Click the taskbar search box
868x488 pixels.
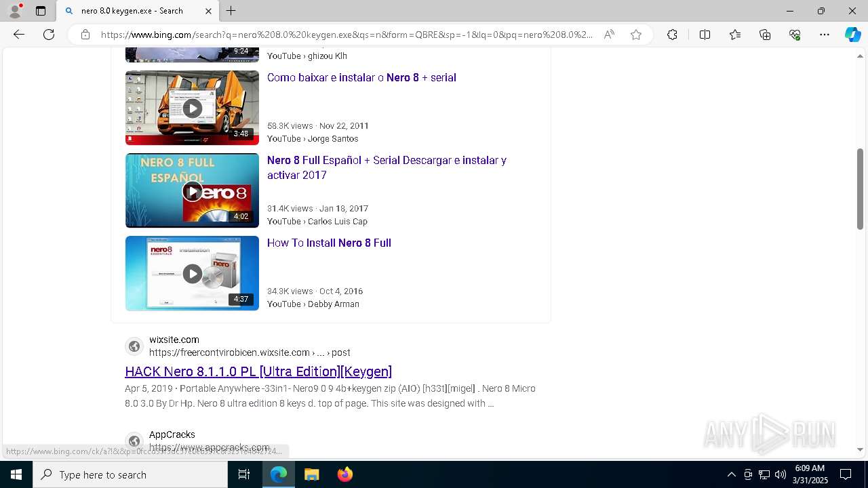pos(130,474)
